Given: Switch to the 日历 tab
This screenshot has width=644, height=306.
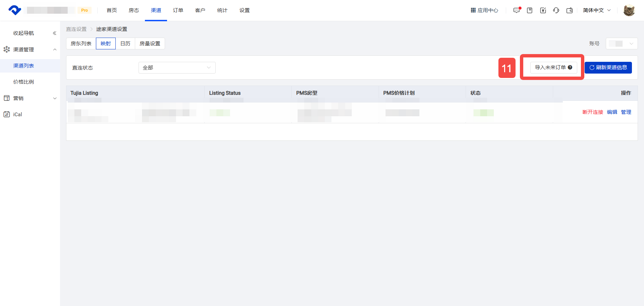Looking at the screenshot, I should 125,44.
